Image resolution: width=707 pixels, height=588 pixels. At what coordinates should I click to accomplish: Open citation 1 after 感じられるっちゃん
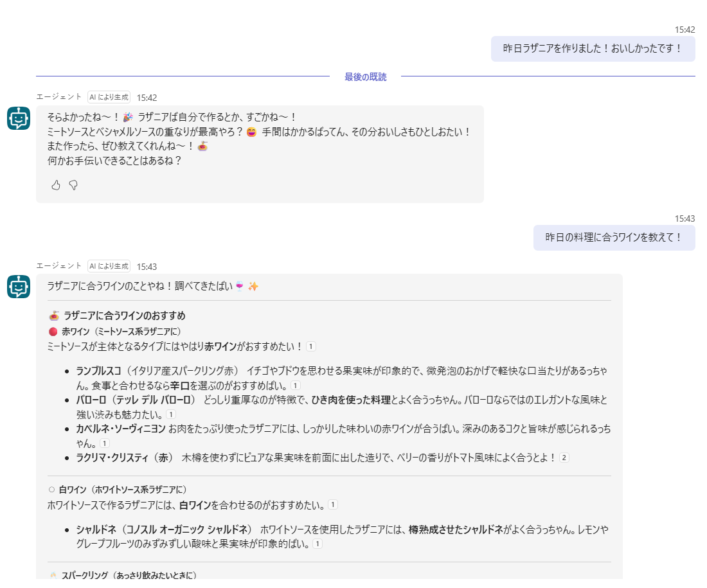point(105,443)
